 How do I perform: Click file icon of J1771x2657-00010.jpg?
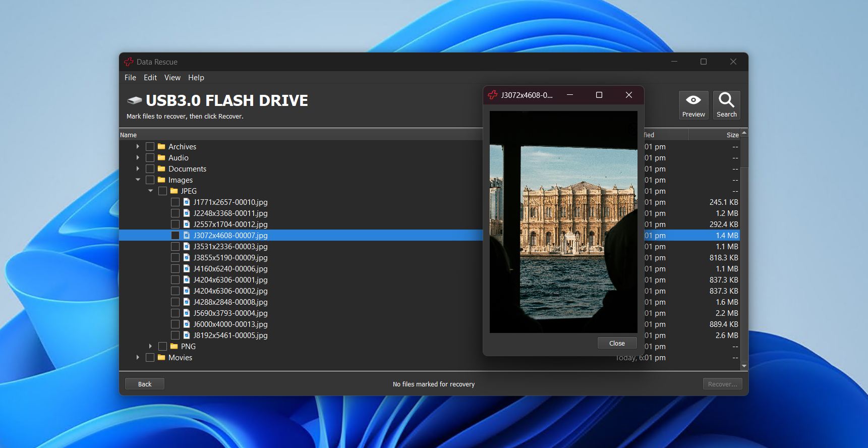(187, 202)
